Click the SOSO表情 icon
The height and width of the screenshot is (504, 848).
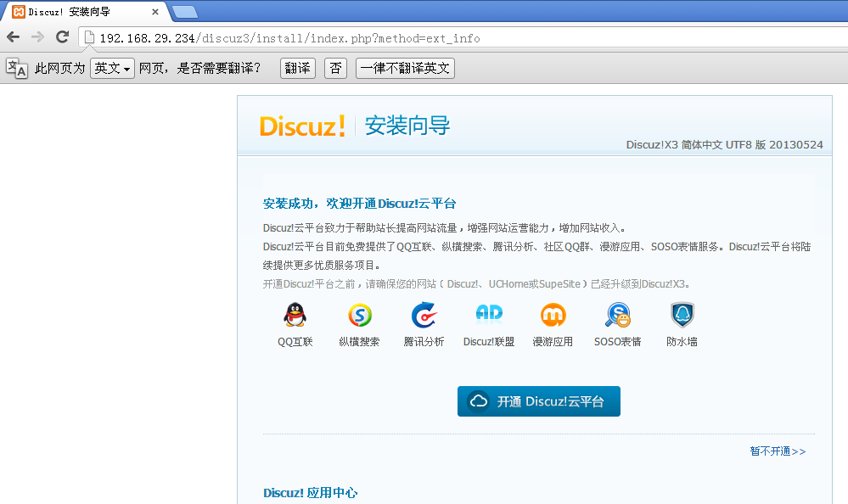pyautogui.click(x=618, y=315)
